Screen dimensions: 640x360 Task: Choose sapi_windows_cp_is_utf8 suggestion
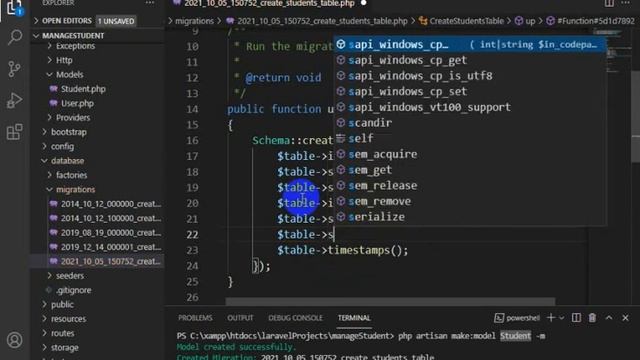470,76
